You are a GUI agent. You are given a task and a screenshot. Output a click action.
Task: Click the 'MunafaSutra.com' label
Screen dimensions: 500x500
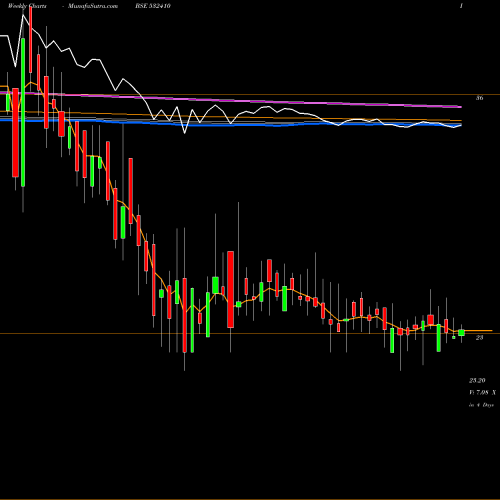point(93,6)
